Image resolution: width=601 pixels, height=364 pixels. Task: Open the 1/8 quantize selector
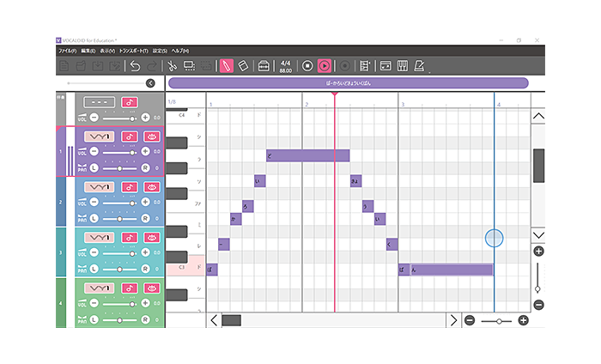tap(172, 102)
